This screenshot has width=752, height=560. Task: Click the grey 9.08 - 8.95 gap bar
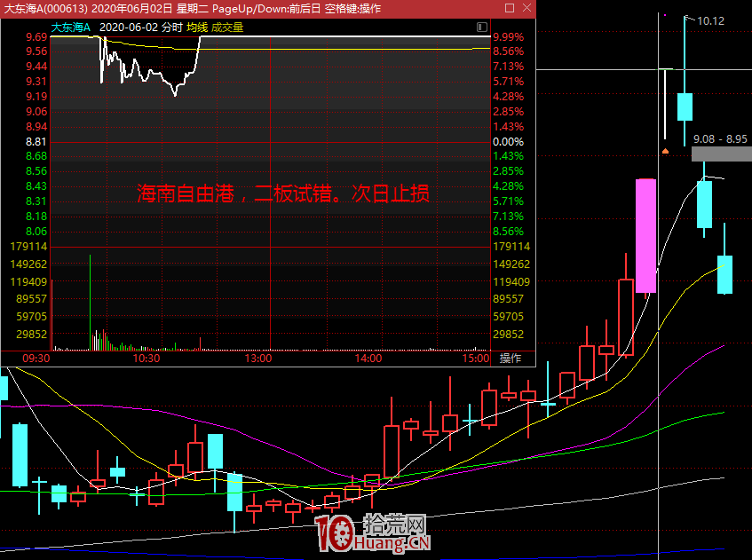[721, 154]
